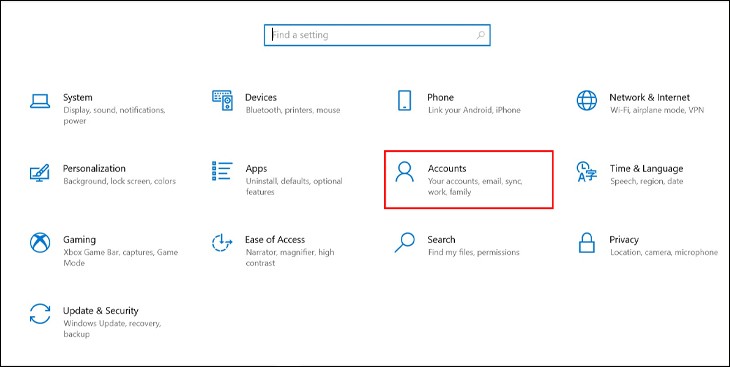730x367 pixels.
Task: Click the magnifier icon in the search box
Action: [481, 35]
